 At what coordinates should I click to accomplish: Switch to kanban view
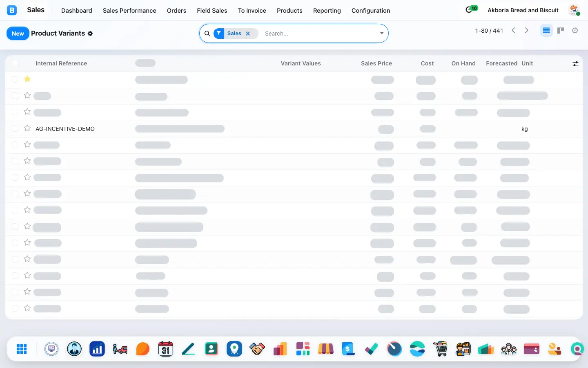pyautogui.click(x=561, y=30)
